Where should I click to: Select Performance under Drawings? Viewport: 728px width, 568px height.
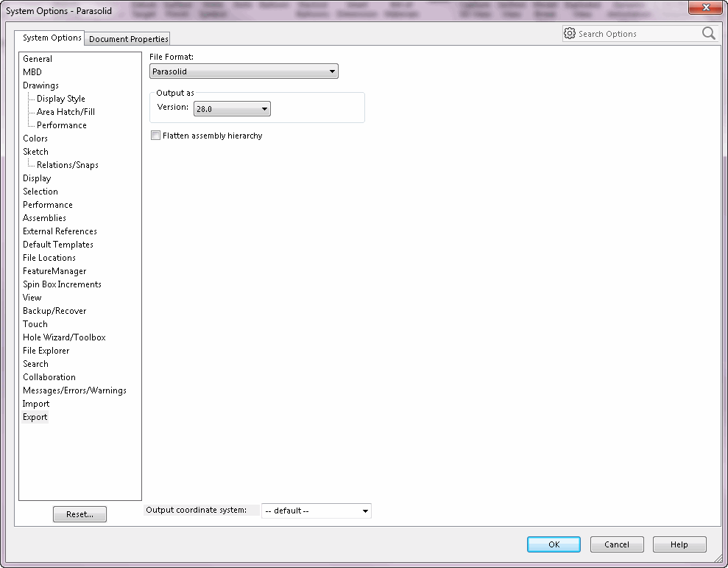click(x=62, y=125)
